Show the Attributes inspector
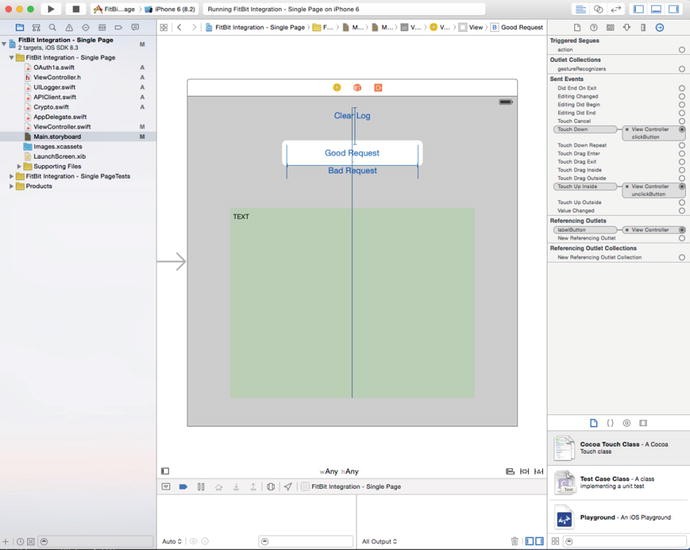 pos(627,27)
